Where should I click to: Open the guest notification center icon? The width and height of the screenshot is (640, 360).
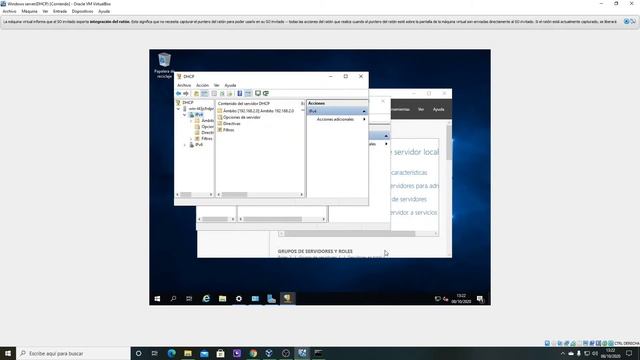(480, 299)
